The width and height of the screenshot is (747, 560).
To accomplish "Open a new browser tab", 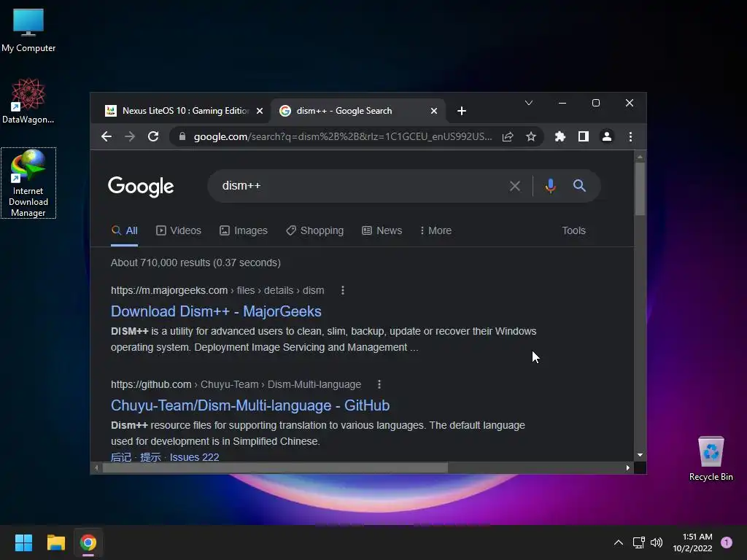I will pyautogui.click(x=461, y=111).
